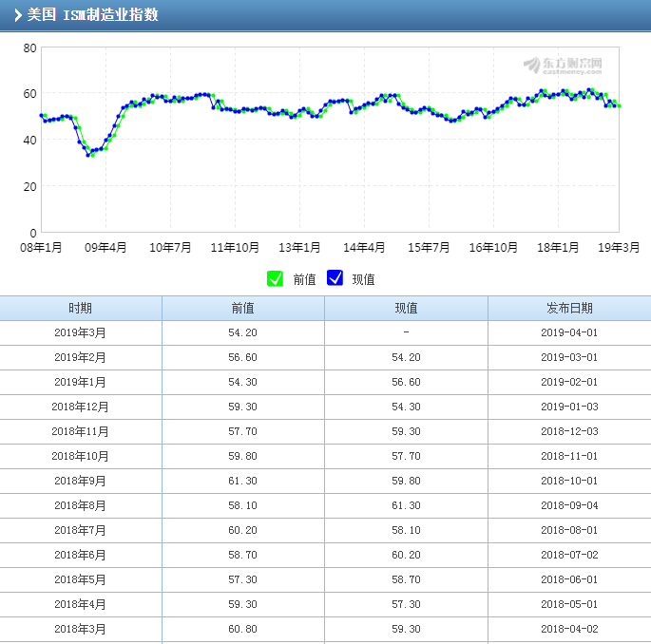Toggle the green 前值 legend checkbox

click(276, 278)
